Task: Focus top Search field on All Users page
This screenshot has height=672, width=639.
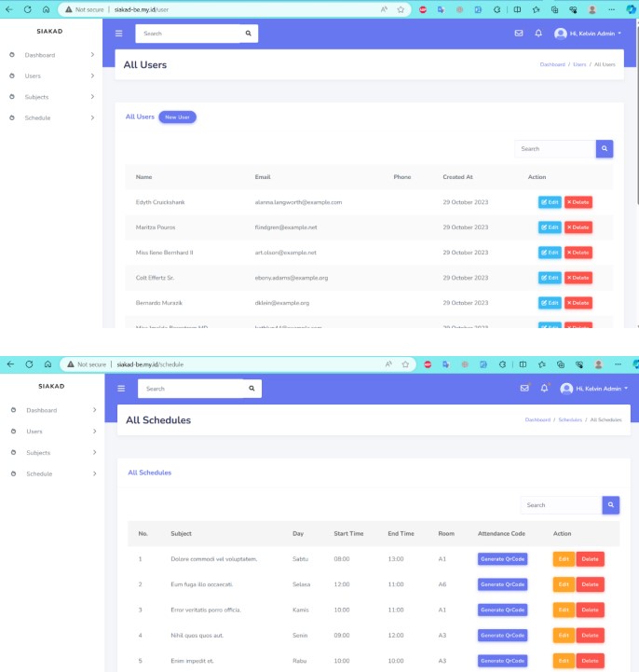Action: point(188,34)
